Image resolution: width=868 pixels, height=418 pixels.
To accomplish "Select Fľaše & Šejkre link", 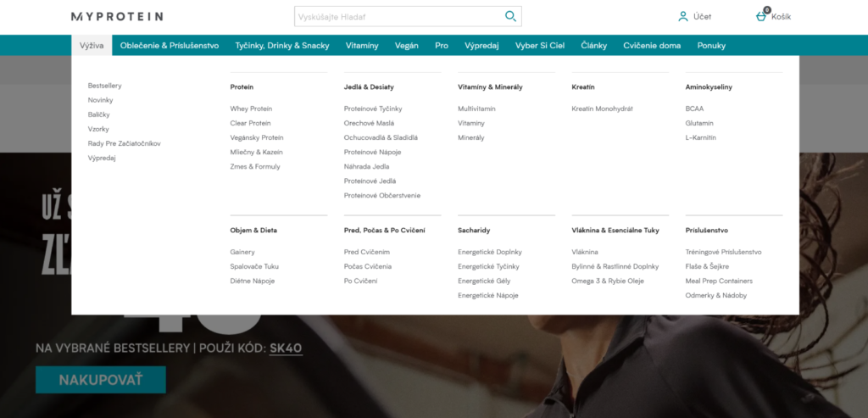I will [x=708, y=266].
